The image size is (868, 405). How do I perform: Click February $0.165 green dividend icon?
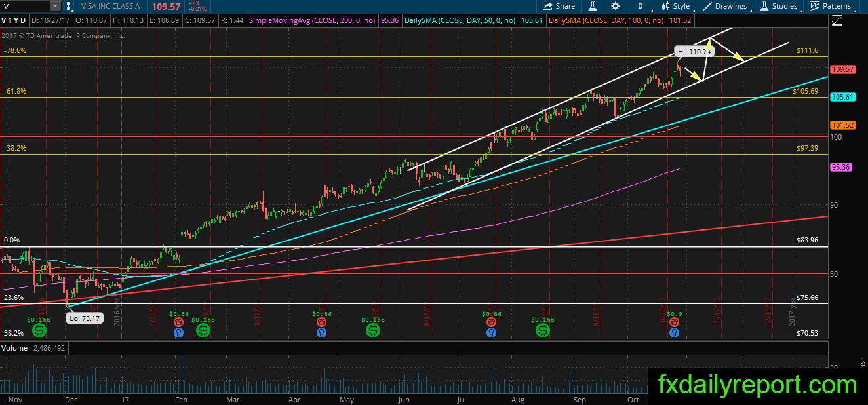click(203, 332)
